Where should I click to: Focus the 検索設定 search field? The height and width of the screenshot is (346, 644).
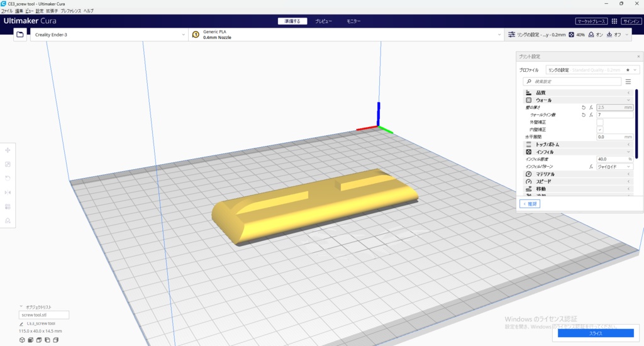(572, 81)
